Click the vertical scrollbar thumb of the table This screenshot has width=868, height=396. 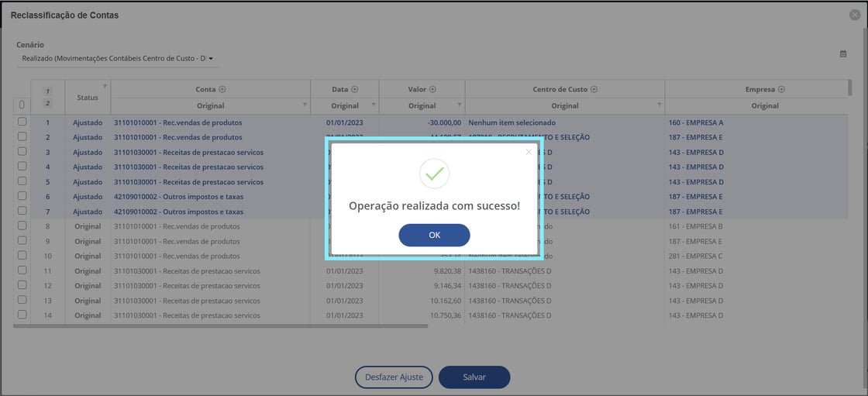tap(849, 88)
